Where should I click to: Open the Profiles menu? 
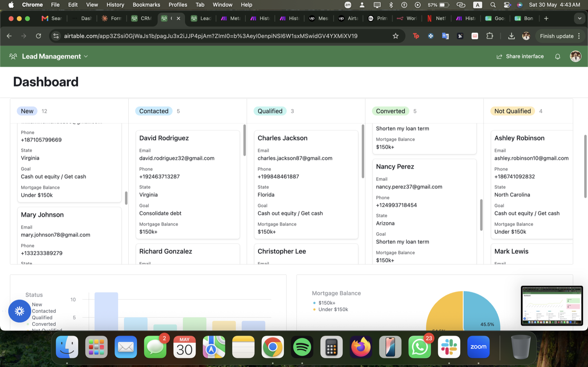tap(178, 5)
